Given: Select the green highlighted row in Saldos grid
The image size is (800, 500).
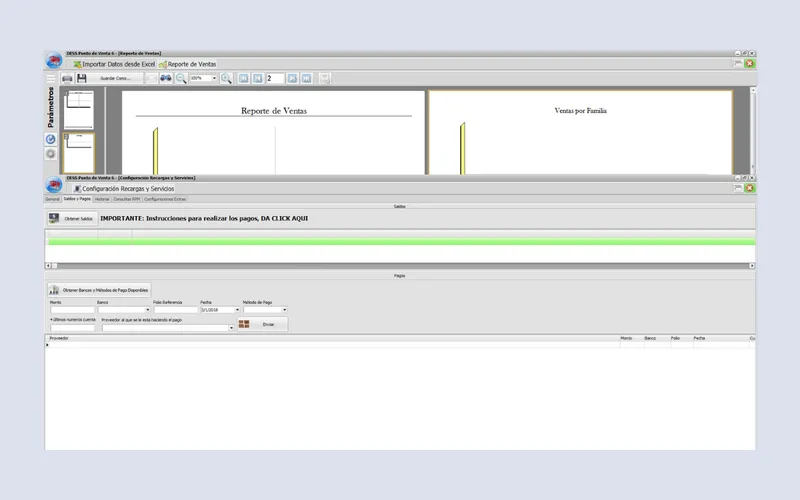Looking at the screenshot, I should [x=401, y=242].
